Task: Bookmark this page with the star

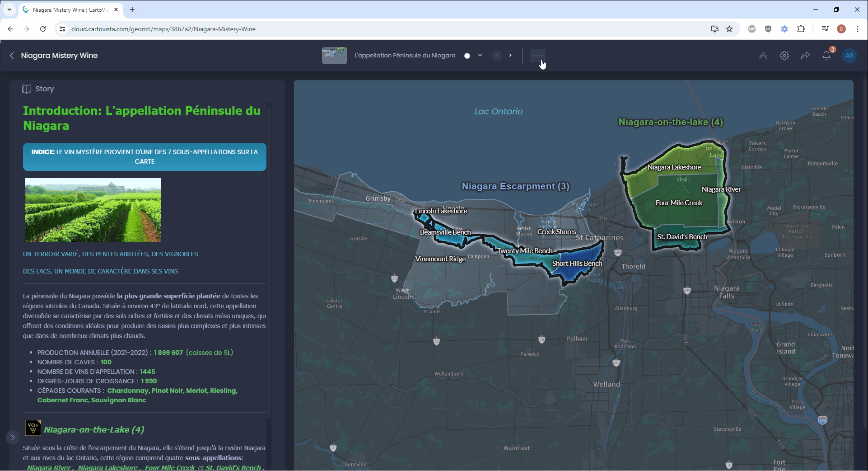Action: tap(729, 29)
